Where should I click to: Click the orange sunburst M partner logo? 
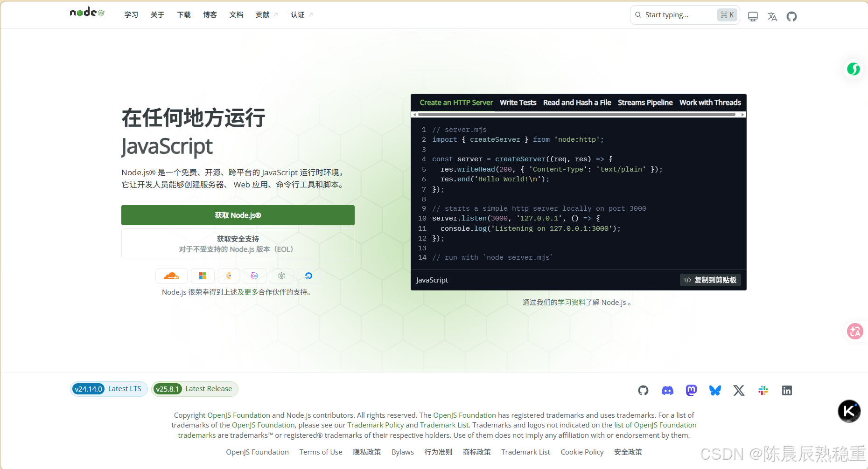point(229,276)
